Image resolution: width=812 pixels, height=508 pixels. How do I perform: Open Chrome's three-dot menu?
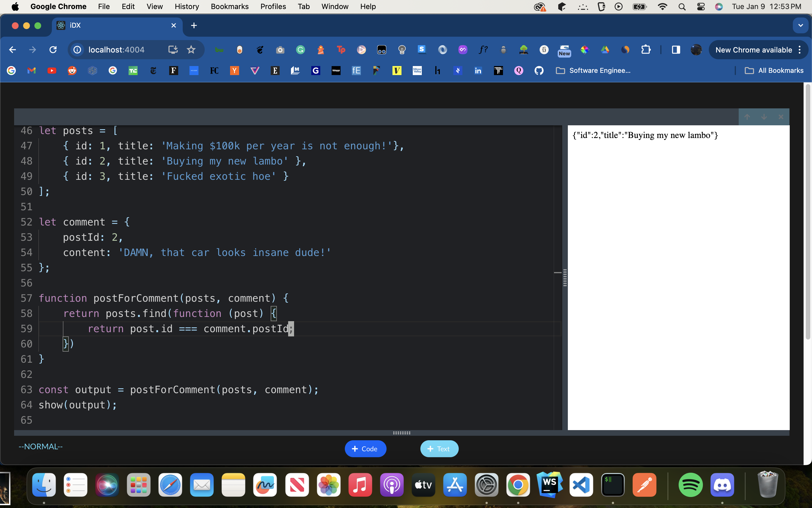(x=800, y=50)
